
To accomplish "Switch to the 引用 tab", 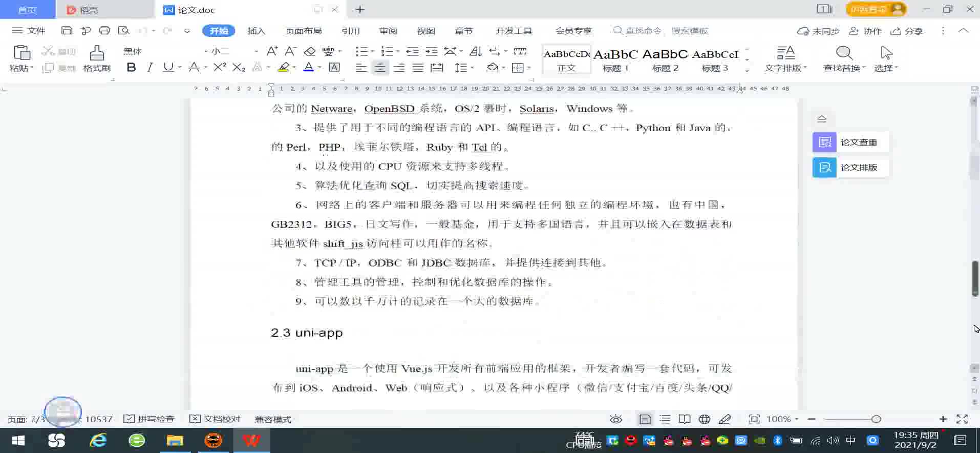I will 351,31.
